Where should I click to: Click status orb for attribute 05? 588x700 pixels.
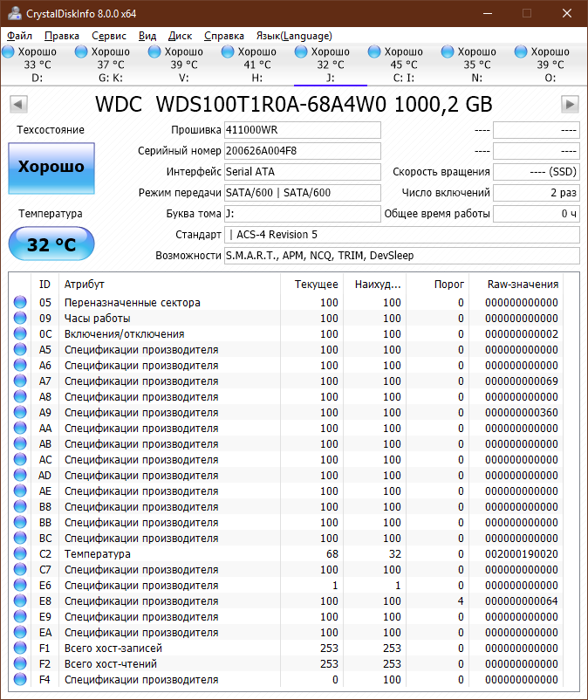pos(20,302)
